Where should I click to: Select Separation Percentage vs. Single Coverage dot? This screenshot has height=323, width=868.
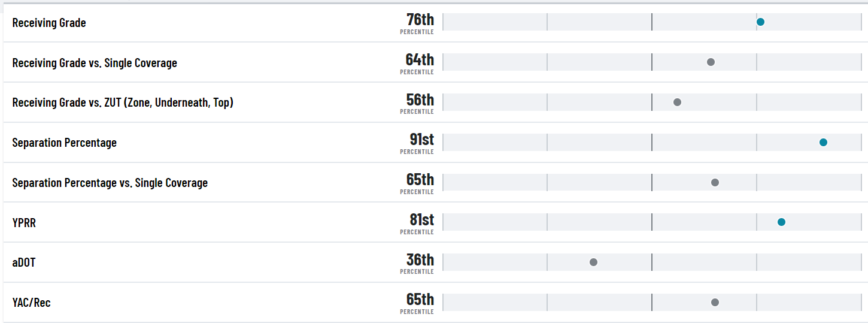point(715,182)
